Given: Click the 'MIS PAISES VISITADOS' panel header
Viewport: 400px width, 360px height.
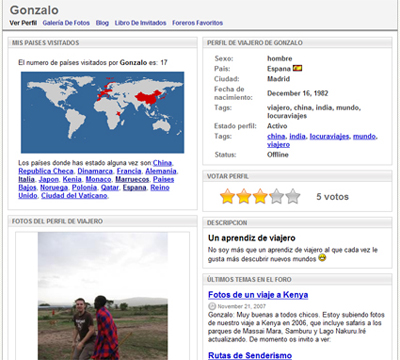Looking at the screenshot, I should 103,43.
